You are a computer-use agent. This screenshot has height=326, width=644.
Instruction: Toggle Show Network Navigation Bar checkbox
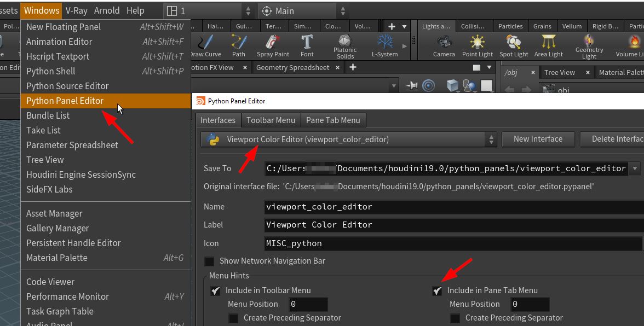[x=209, y=261]
